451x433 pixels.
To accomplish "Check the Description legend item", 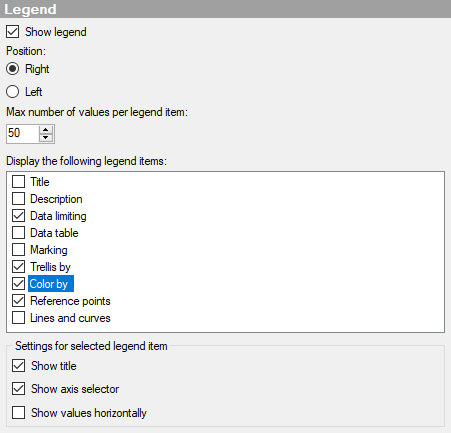I will (18, 199).
